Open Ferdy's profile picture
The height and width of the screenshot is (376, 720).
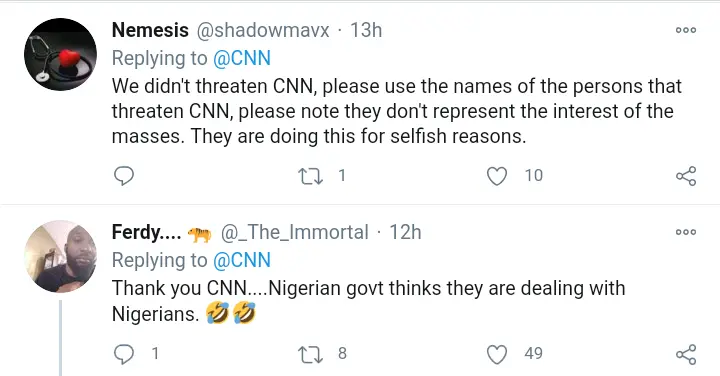[x=60, y=256]
